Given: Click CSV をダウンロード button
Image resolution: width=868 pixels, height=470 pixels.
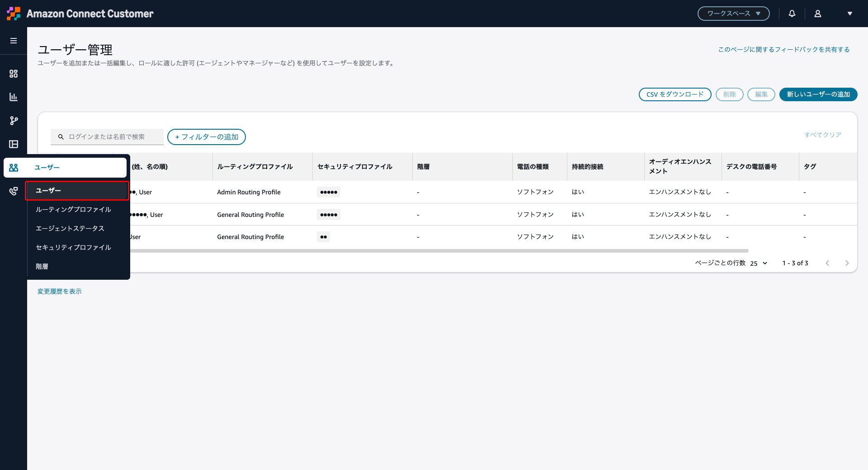Looking at the screenshot, I should tap(675, 94).
